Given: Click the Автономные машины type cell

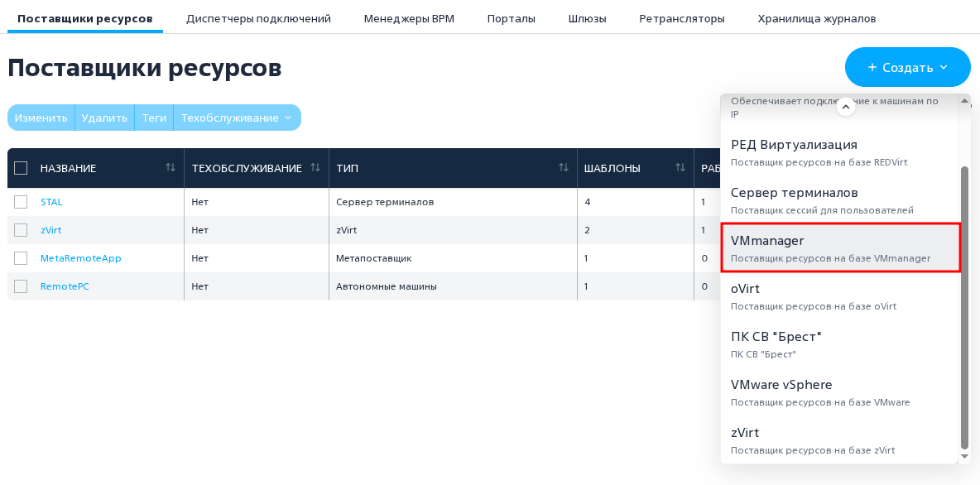Looking at the screenshot, I should tap(453, 286).
